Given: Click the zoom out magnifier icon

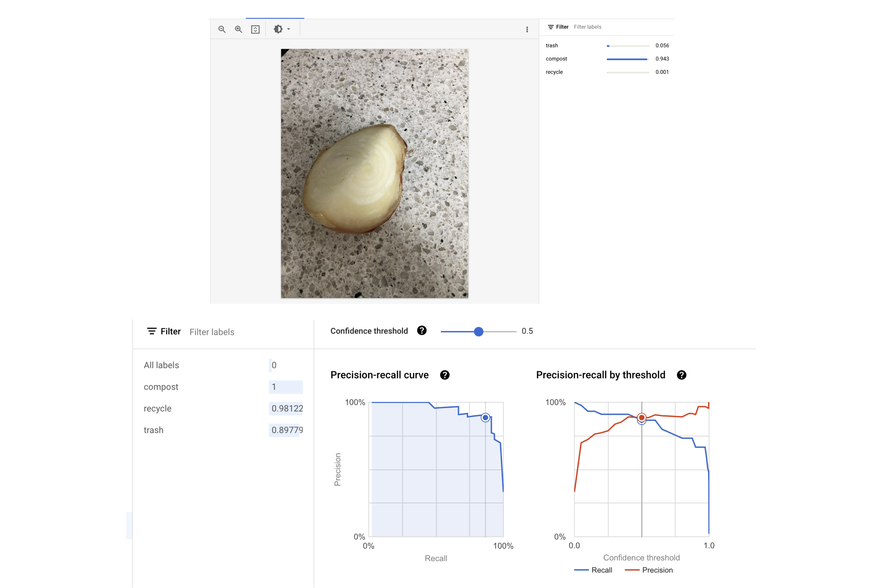Looking at the screenshot, I should pyautogui.click(x=222, y=29).
